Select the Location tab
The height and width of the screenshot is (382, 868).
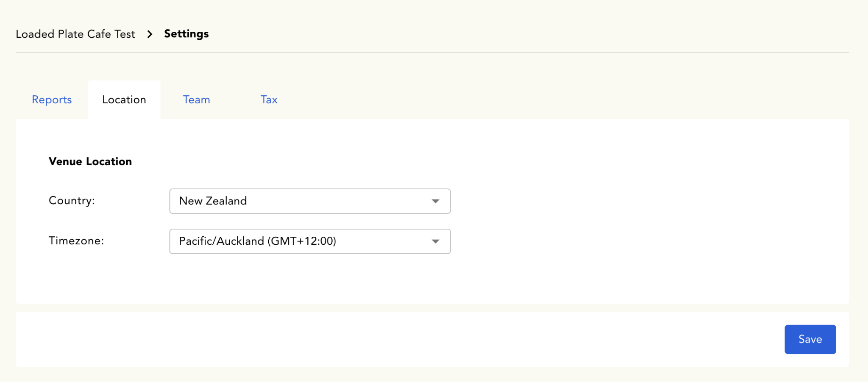pyautogui.click(x=124, y=100)
